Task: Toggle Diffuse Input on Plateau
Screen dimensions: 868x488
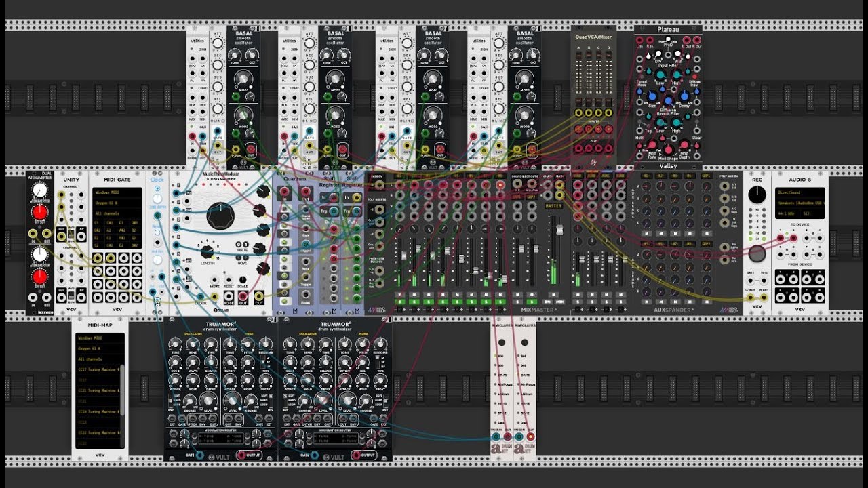Action: pos(694,76)
